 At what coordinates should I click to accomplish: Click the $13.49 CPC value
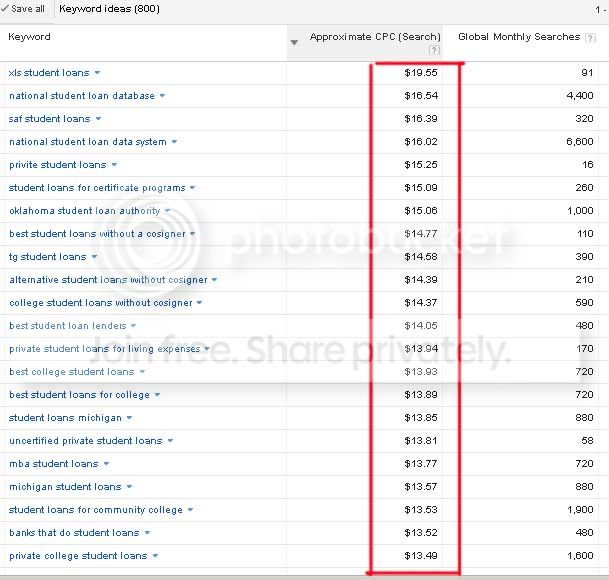421,556
